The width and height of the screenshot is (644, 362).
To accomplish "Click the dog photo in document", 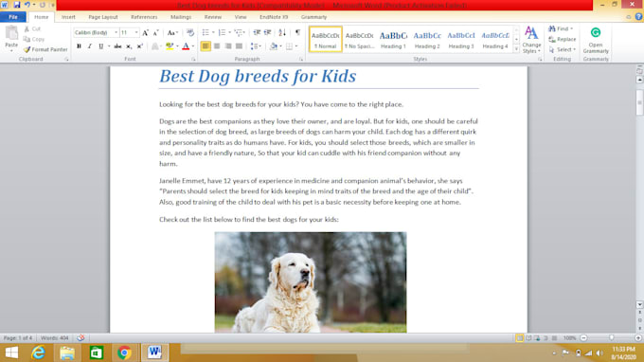I will (311, 282).
